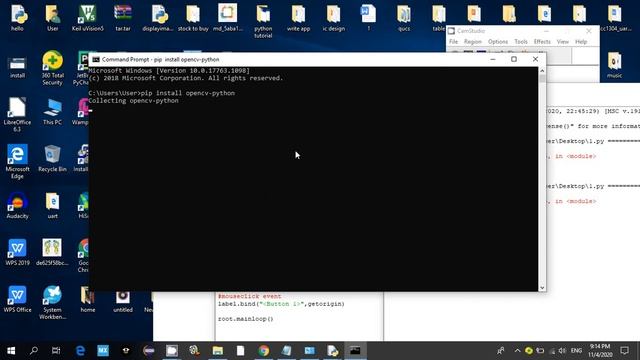Screen dimensions: 640x360
Task: Click scroll up arrow in Command Prompt
Action: pos(542,71)
